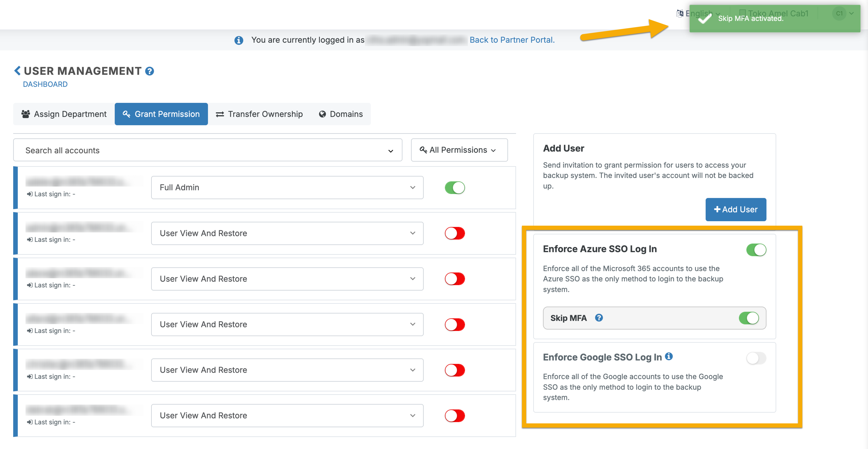Viewport: 868px width, 449px height.
Task: Click the language translate icon
Action: tap(680, 14)
